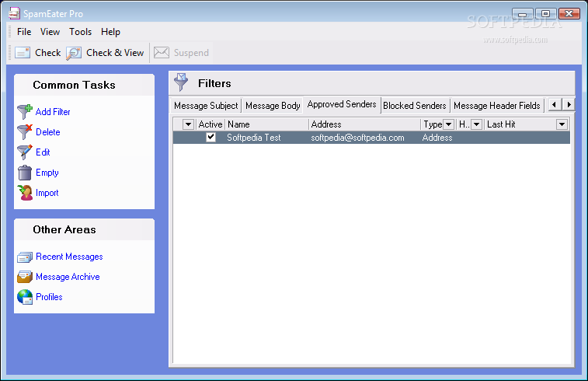Click the Check & View toolbar label

115,53
